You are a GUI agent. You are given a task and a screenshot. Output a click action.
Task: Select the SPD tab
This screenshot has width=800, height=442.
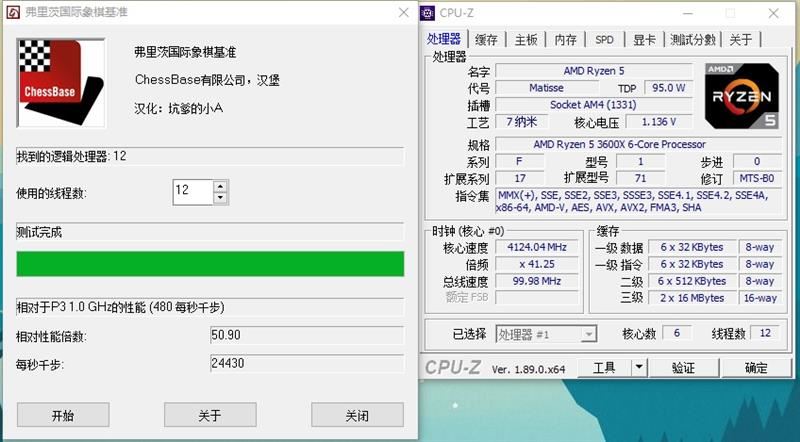coord(604,40)
